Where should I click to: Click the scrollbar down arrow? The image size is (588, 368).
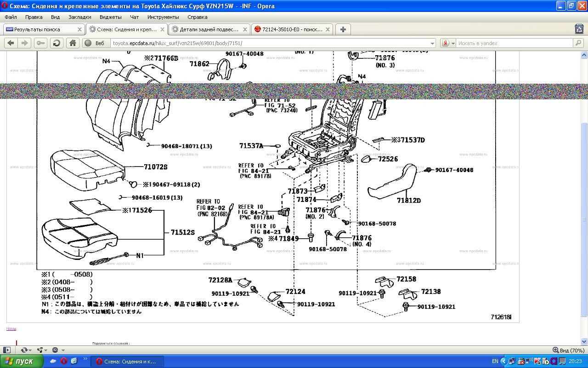(x=584, y=342)
